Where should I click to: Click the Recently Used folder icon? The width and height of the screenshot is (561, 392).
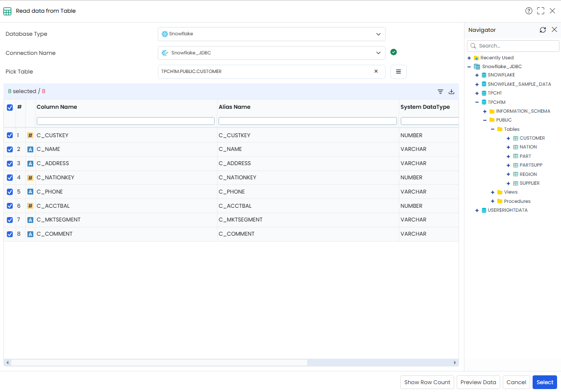(476, 58)
